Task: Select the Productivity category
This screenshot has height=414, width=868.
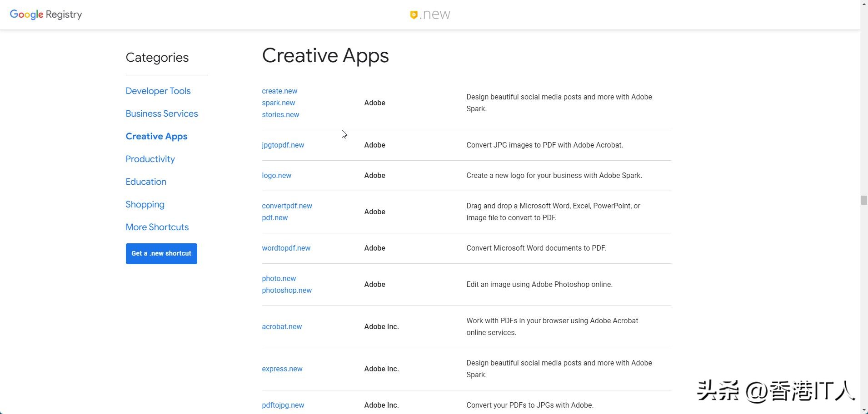Action: (x=150, y=159)
